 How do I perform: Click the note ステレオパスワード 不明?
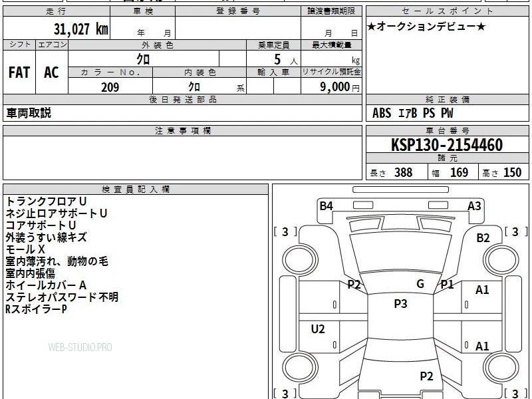[x=62, y=297]
